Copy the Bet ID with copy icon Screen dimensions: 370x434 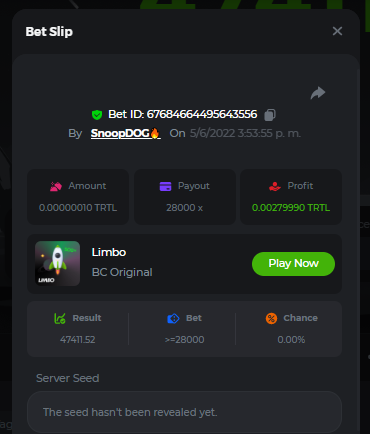coord(270,115)
